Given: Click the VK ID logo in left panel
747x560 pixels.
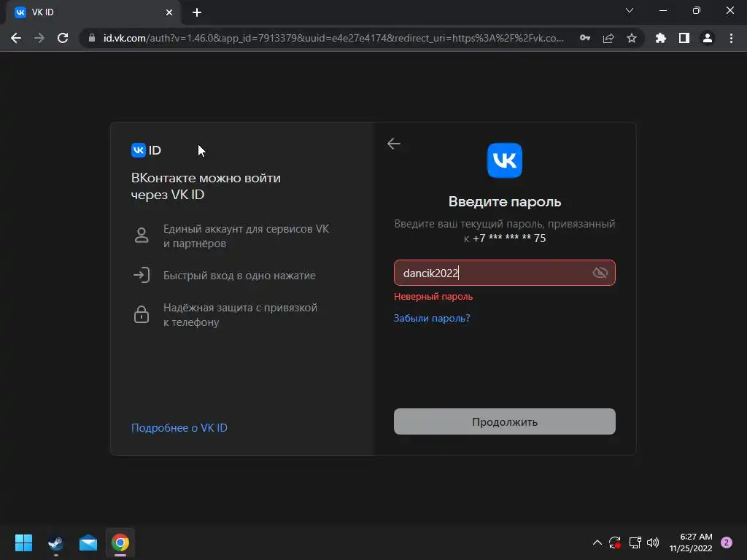Looking at the screenshot, I should click(x=146, y=150).
